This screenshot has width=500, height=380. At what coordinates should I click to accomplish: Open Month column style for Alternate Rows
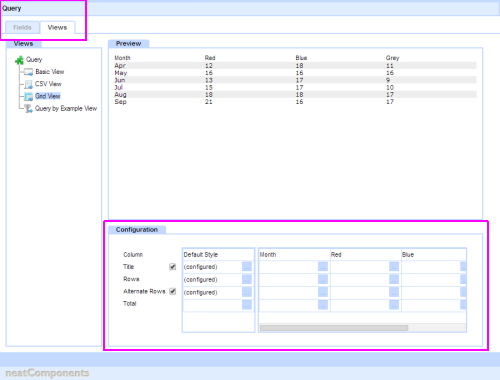[323, 292]
